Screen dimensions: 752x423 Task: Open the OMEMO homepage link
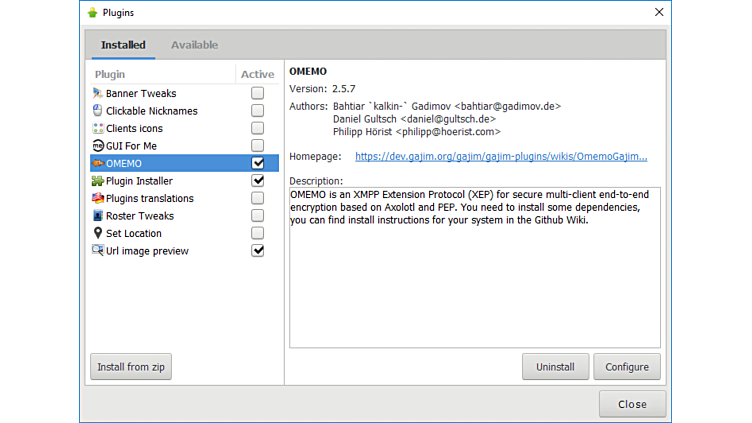click(x=500, y=156)
